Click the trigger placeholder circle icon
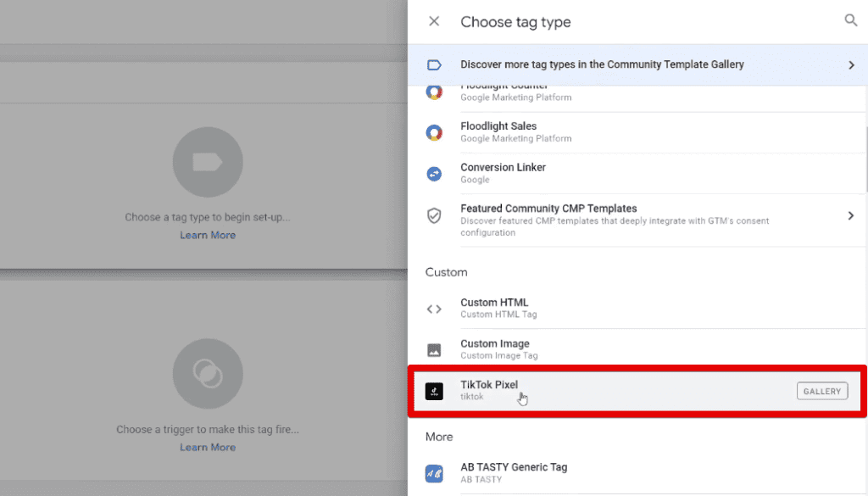This screenshot has width=868, height=496. [x=208, y=374]
